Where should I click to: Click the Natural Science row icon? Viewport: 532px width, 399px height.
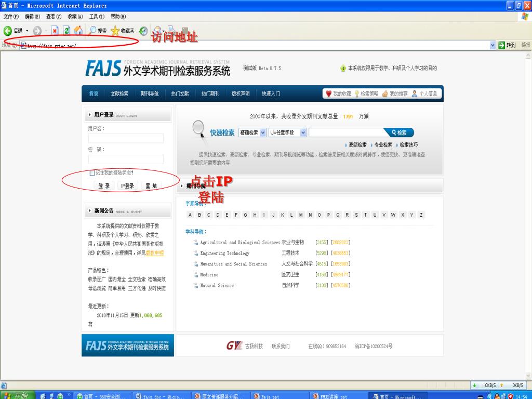[196, 286]
